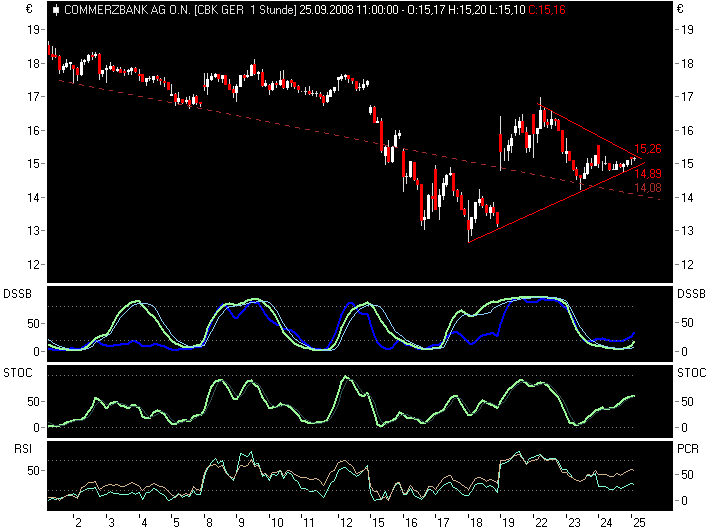Click the Euro currency symbol at top right
The height and width of the screenshot is (530, 720).
(681, 9)
